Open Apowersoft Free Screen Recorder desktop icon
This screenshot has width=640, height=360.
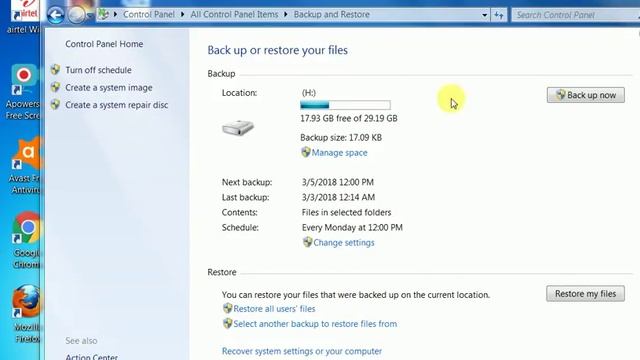click(x=23, y=92)
